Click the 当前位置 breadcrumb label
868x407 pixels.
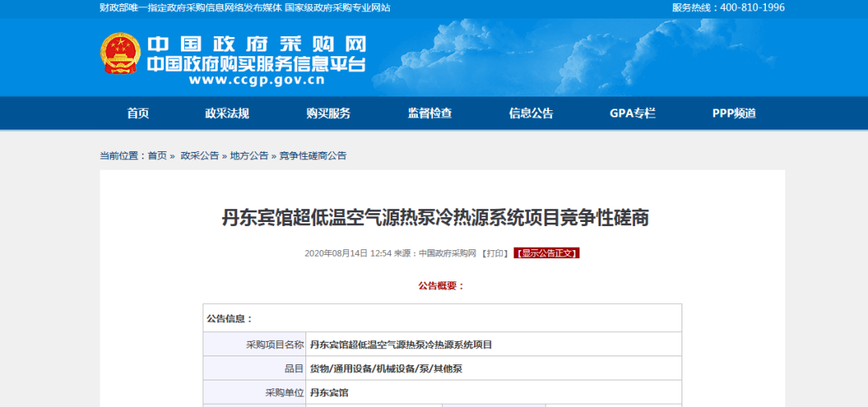[122, 155]
